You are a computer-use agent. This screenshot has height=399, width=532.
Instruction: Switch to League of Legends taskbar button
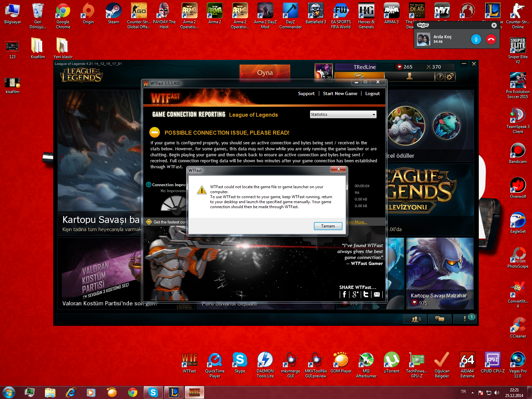[x=174, y=393]
